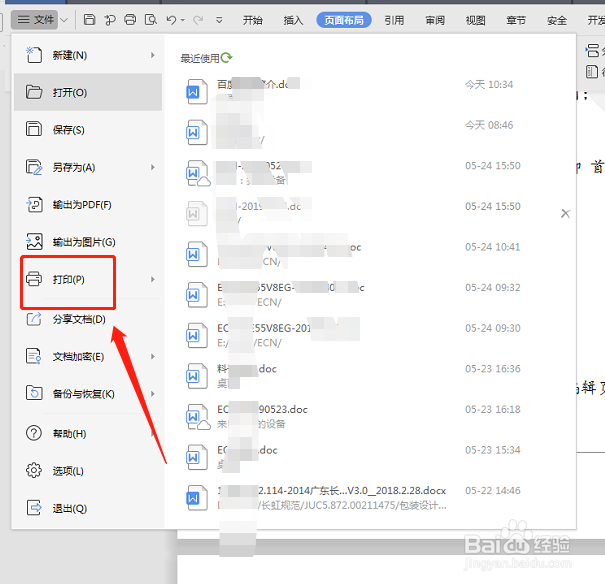Open the undo history dropdown arrow
The image size is (605, 584).
pyautogui.click(x=183, y=20)
